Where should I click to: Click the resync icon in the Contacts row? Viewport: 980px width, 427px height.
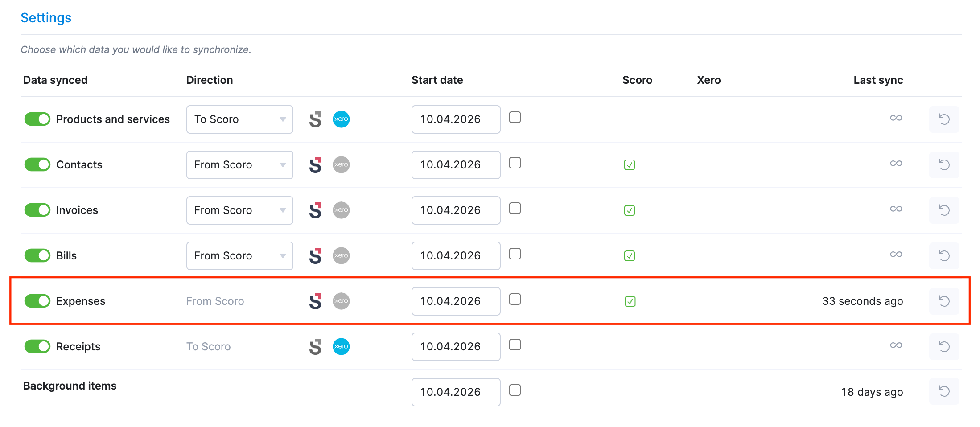click(x=944, y=165)
